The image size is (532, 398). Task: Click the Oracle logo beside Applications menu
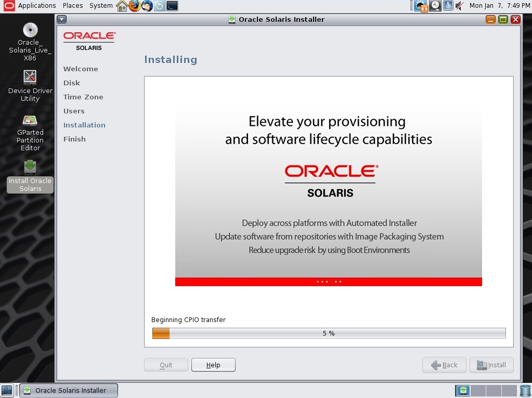pyautogui.click(x=9, y=6)
